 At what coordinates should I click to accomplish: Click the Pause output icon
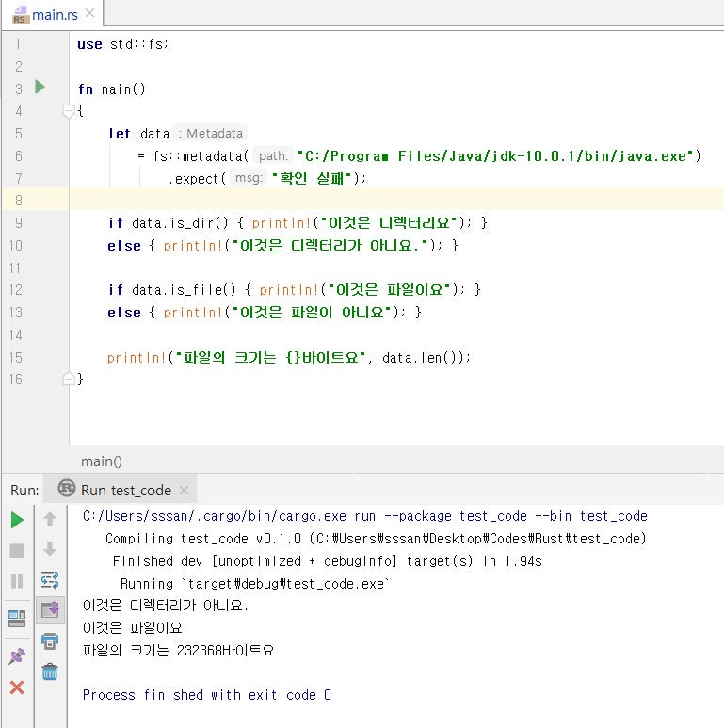pos(17,581)
